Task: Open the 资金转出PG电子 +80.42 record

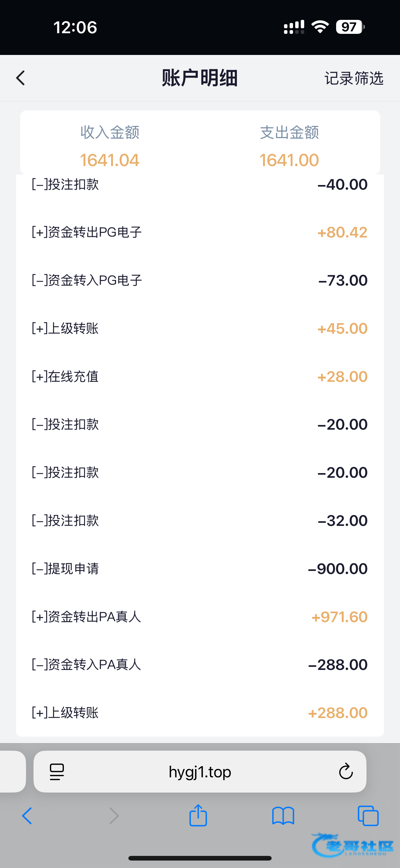Action: [x=200, y=232]
